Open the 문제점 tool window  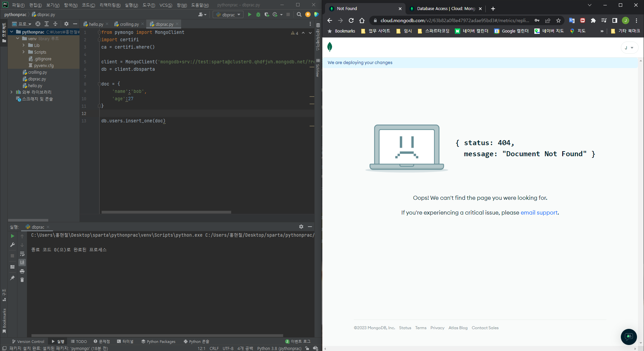pos(102,341)
